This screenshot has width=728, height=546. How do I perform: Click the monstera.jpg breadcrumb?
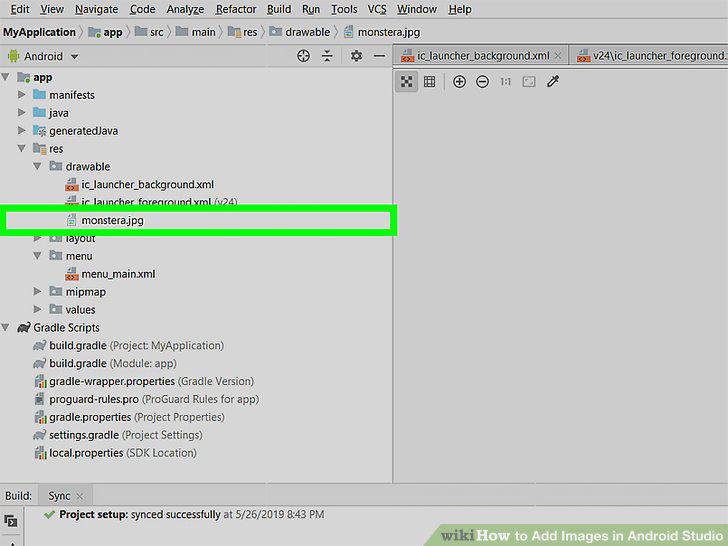click(x=382, y=32)
